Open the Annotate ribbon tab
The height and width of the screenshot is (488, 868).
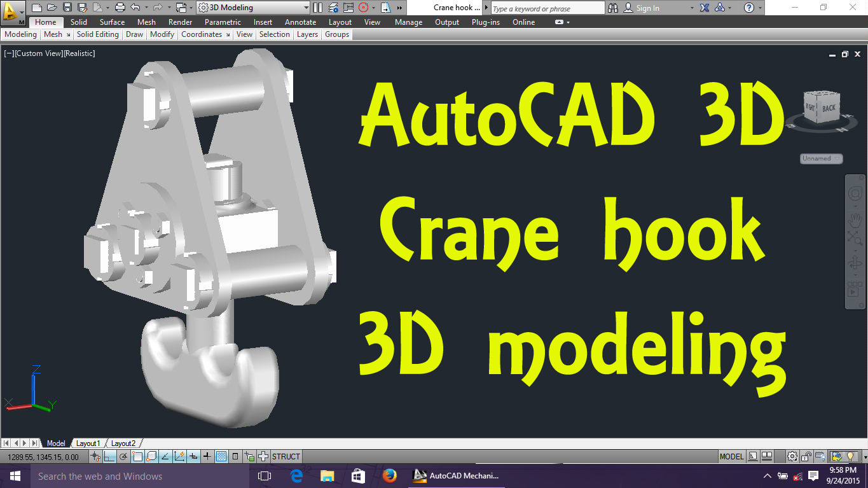pyautogui.click(x=300, y=22)
